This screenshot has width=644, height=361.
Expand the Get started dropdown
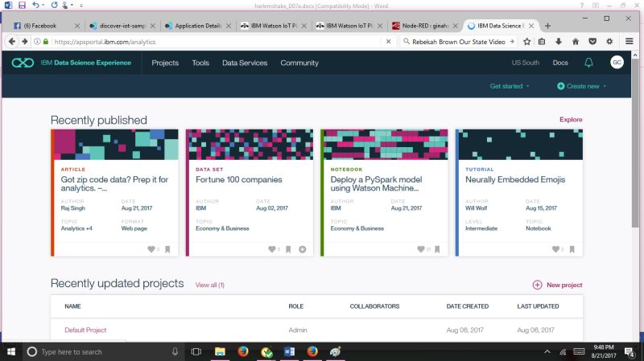point(510,86)
